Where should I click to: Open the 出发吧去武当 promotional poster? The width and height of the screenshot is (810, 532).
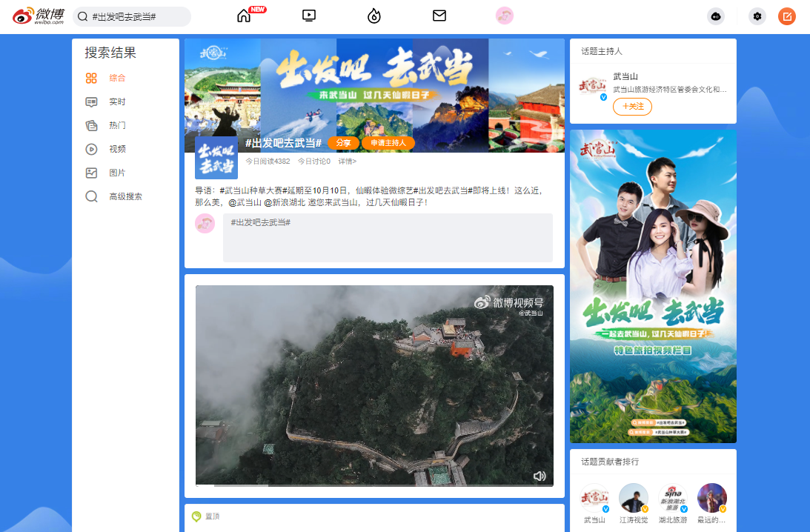point(653,287)
